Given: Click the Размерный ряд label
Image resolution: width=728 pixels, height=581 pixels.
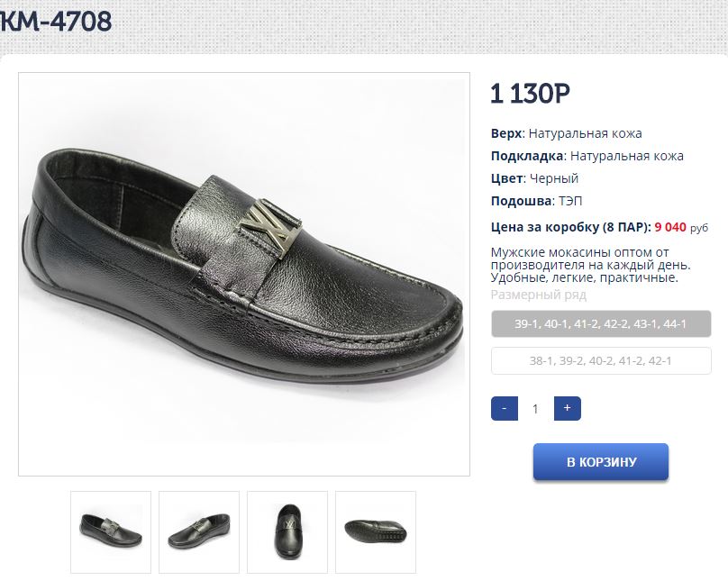Looking at the screenshot, I should click(539, 295).
